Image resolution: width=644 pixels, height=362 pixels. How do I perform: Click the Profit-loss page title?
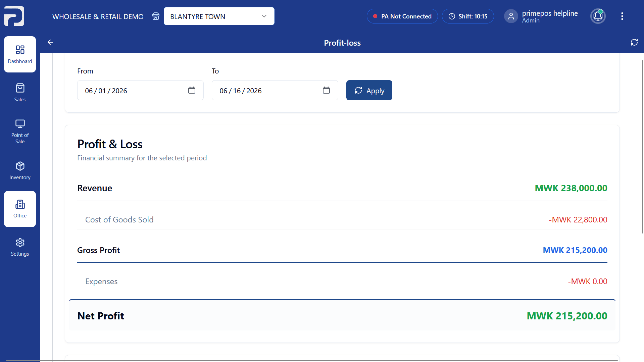coord(342,43)
